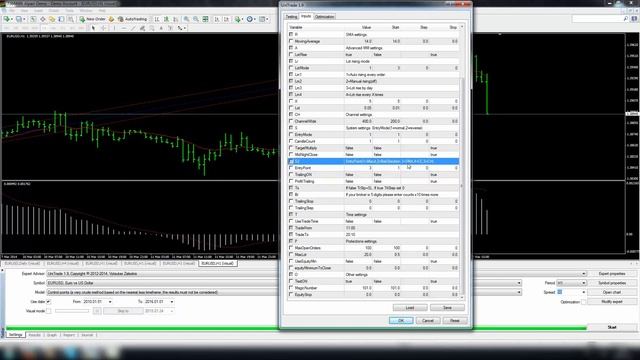Screen dimensions: 640x360
Task: Toggle the Market Watch panel icon
Action: 33,19
